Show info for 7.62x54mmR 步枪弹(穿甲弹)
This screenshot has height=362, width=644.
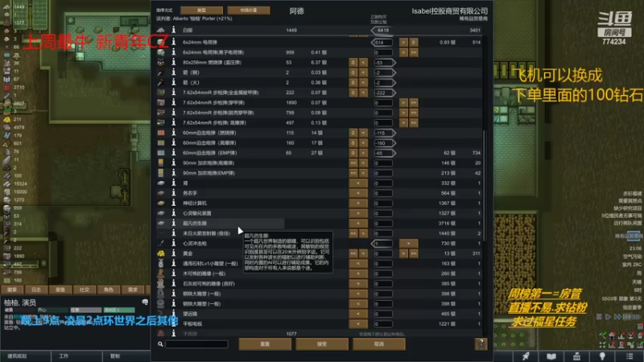pyautogui.click(x=173, y=103)
